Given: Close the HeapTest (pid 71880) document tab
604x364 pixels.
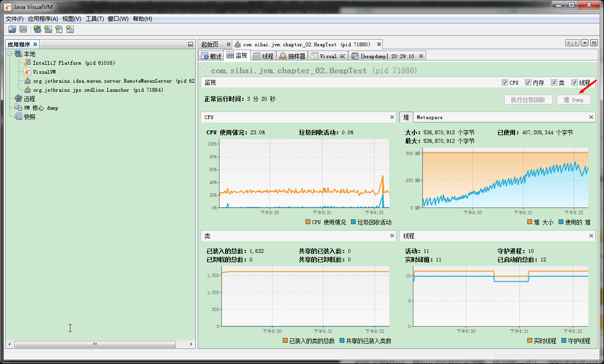Looking at the screenshot, I should pyautogui.click(x=379, y=44).
